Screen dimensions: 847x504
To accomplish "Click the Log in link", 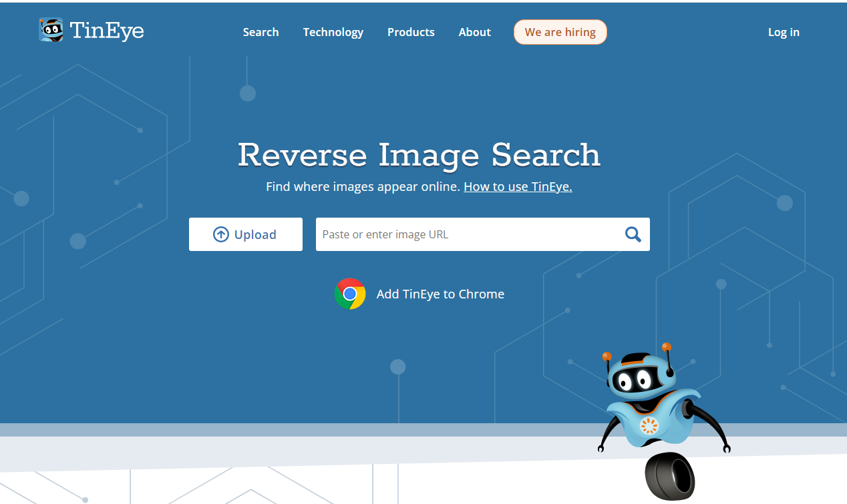I will (x=784, y=32).
